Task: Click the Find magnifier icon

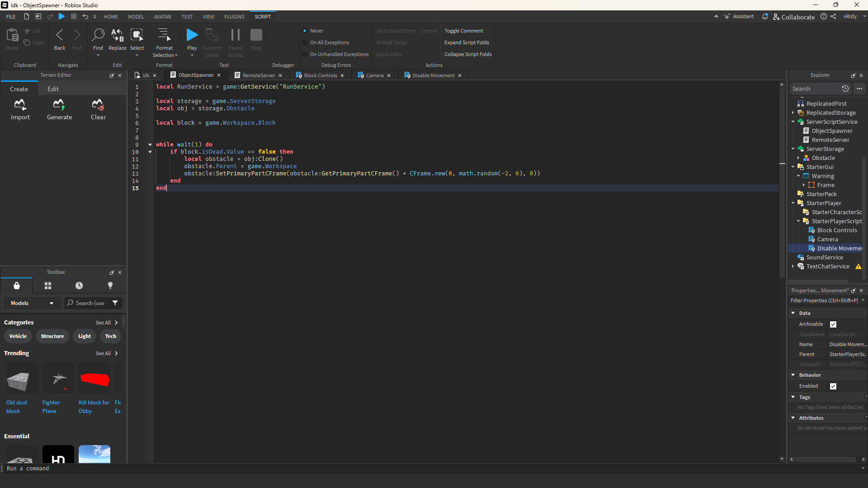Action: (x=98, y=35)
